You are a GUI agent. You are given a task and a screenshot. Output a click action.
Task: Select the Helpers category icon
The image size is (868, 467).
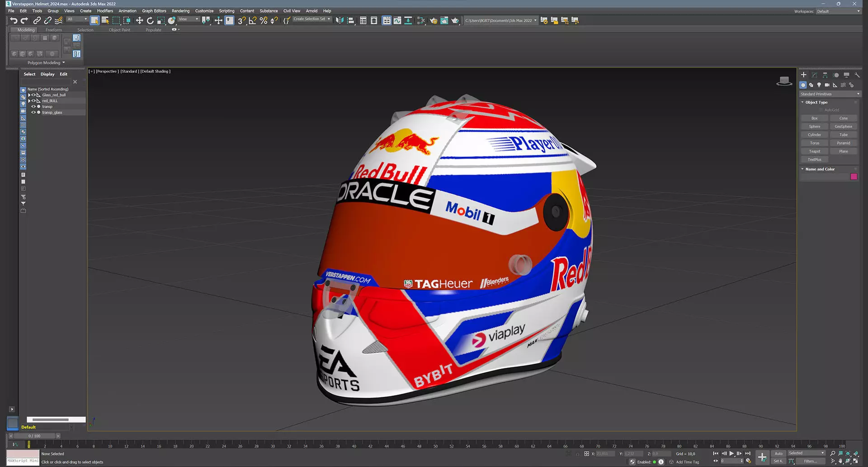click(835, 85)
